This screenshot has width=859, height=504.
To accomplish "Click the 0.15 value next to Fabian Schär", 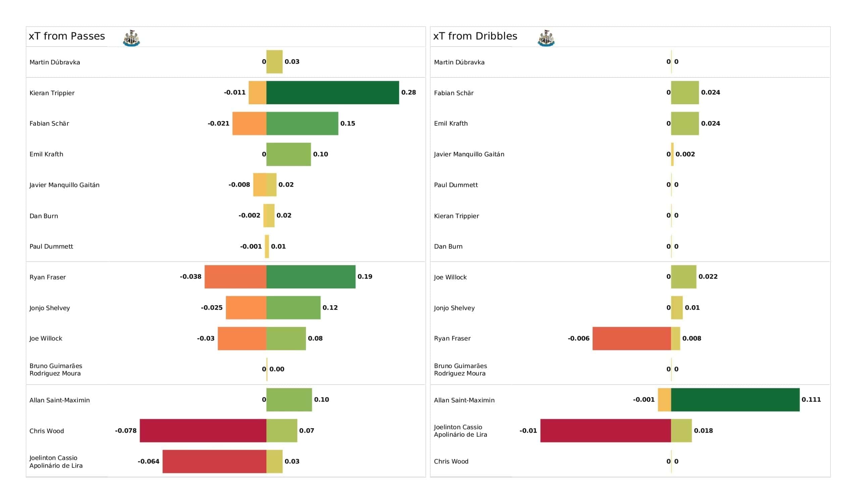I will pos(348,124).
